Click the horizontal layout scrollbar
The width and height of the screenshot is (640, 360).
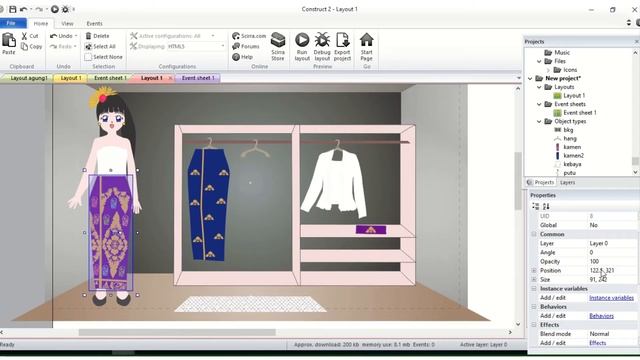coord(177,333)
